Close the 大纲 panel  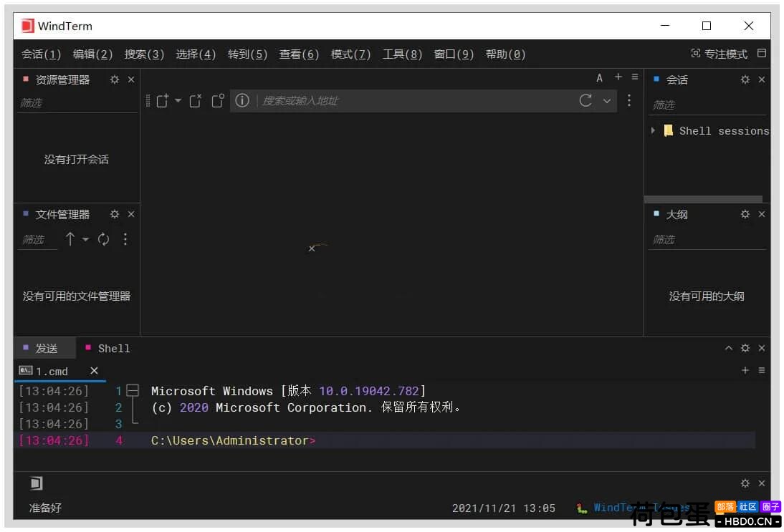(762, 214)
